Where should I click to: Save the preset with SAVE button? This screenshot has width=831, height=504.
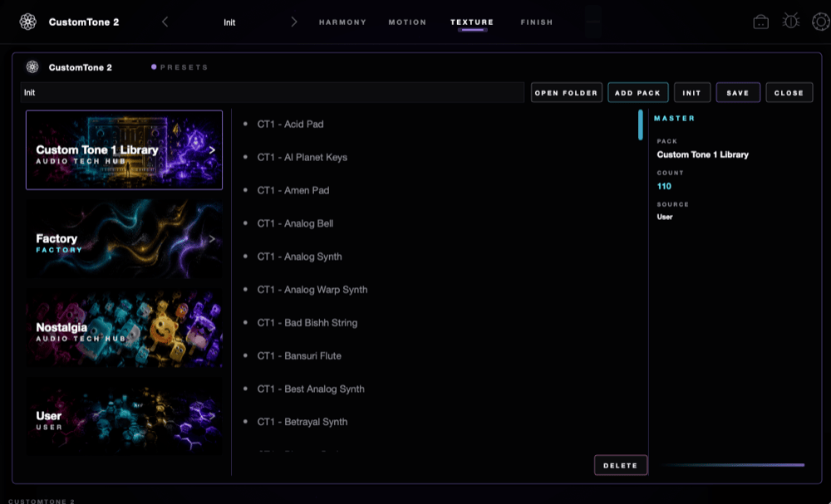[738, 93]
